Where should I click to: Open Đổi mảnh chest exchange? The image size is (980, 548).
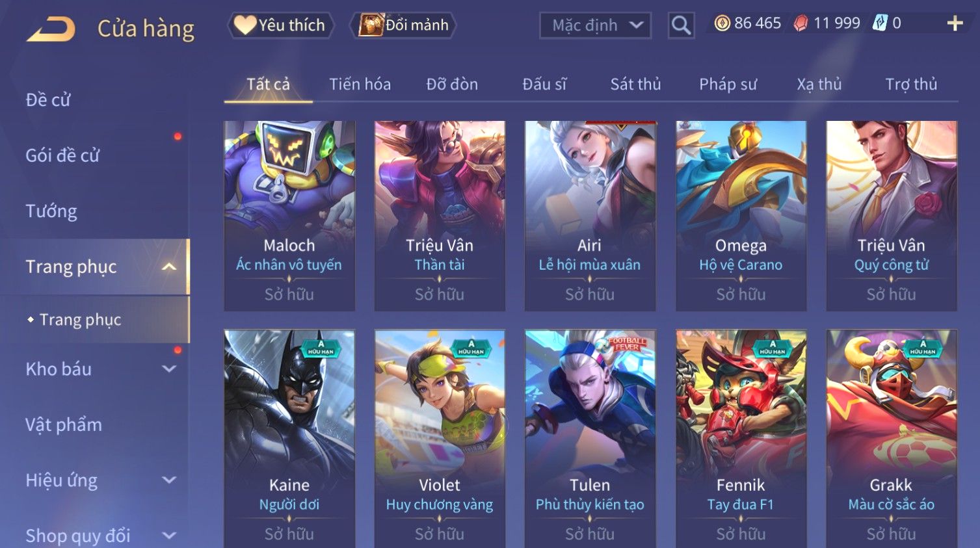[404, 25]
